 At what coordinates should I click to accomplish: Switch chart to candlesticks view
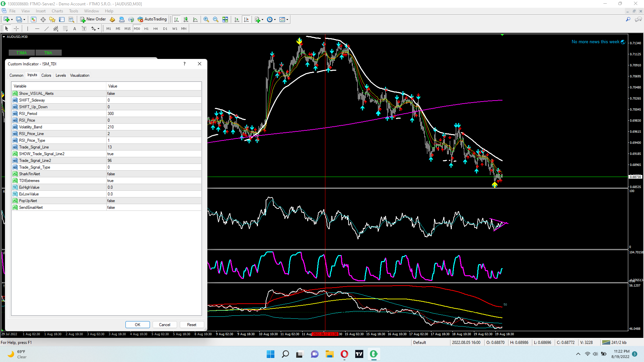point(186,19)
